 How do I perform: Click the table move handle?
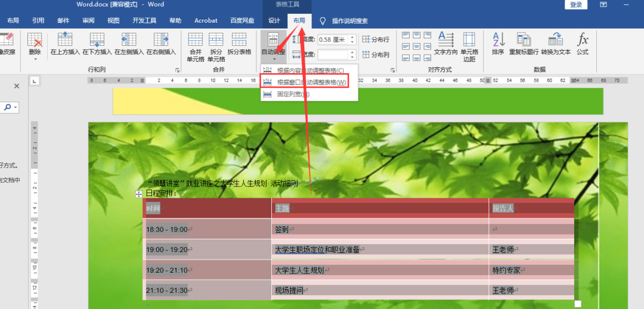(x=139, y=194)
